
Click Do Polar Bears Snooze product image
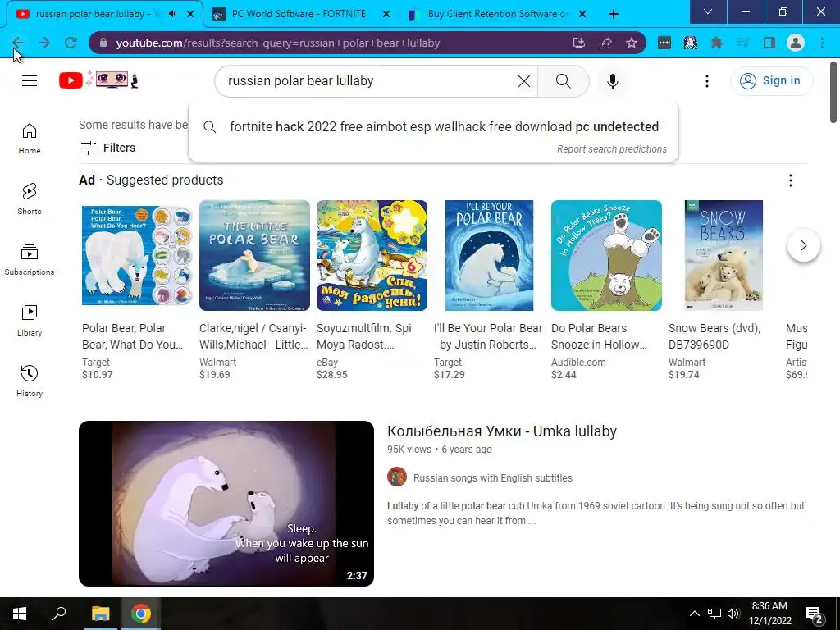point(606,256)
